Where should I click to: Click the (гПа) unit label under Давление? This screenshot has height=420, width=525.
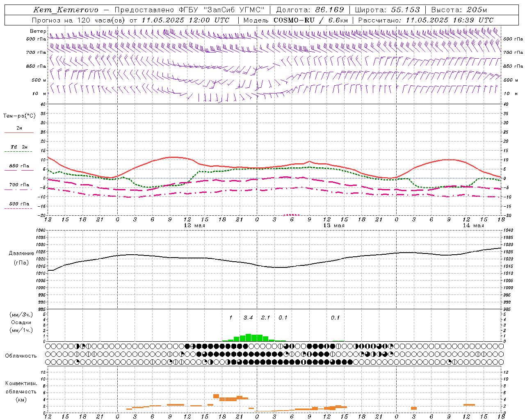click(21, 263)
